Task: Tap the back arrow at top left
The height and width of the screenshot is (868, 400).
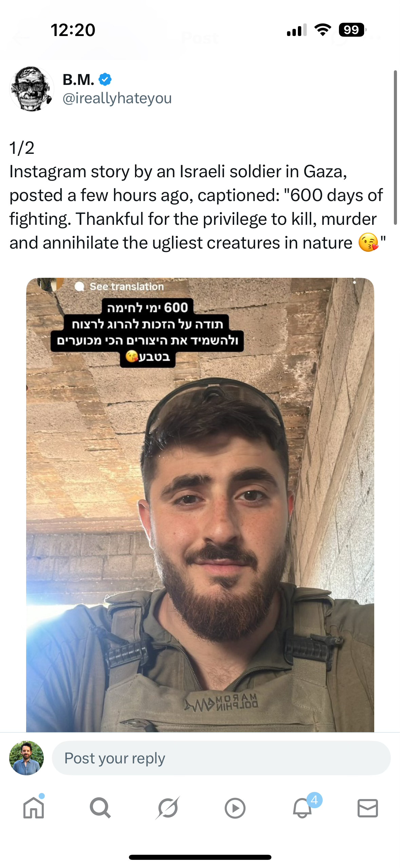Action: [x=21, y=38]
